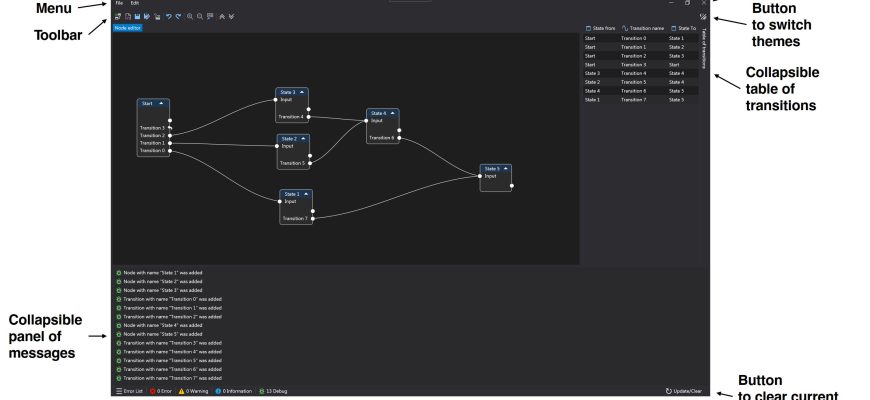Select the Transition 4 row in the table
870x400 pixels.
(640, 73)
